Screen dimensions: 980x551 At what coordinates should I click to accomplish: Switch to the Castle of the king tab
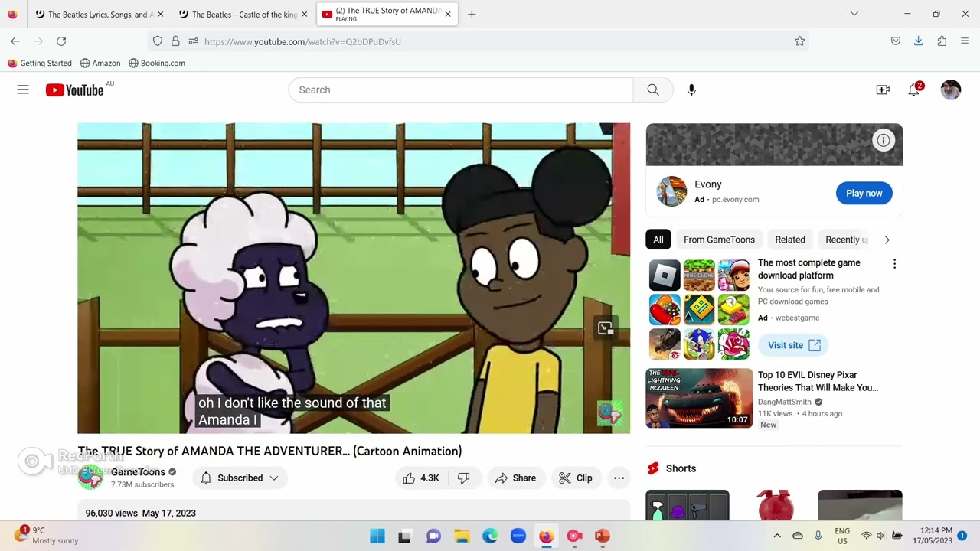242,14
